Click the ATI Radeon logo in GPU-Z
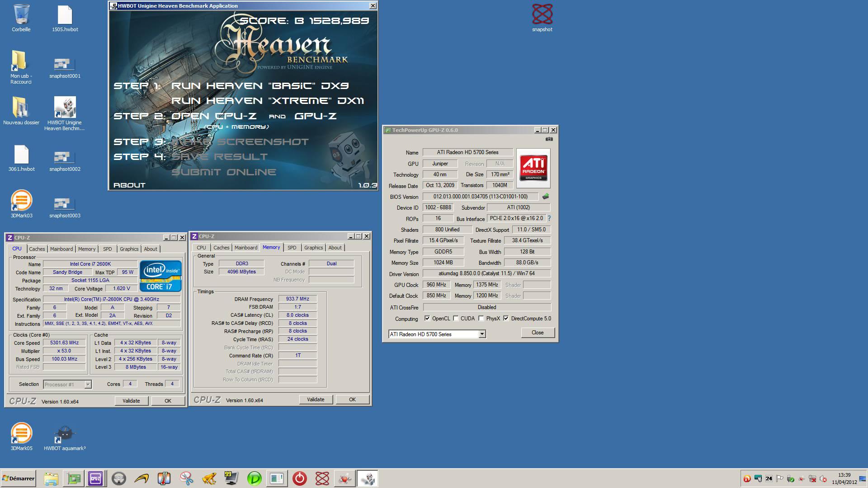The height and width of the screenshot is (488, 868). click(x=533, y=168)
